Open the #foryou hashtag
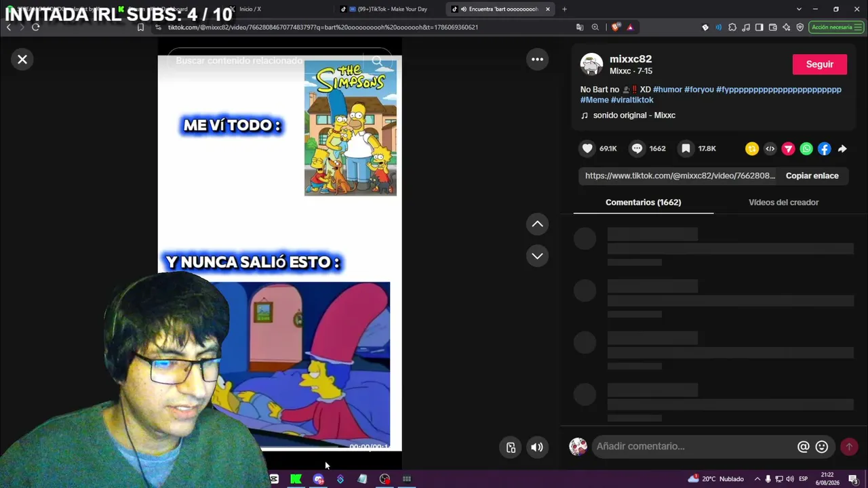 pyautogui.click(x=699, y=89)
